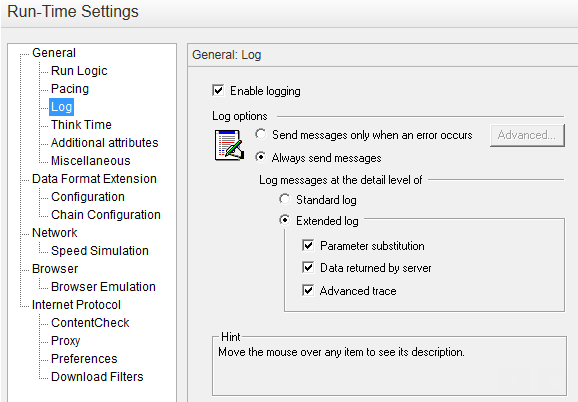The image size is (578, 402).
Task: Open Run Logic in settings tree
Action: pyautogui.click(x=79, y=70)
